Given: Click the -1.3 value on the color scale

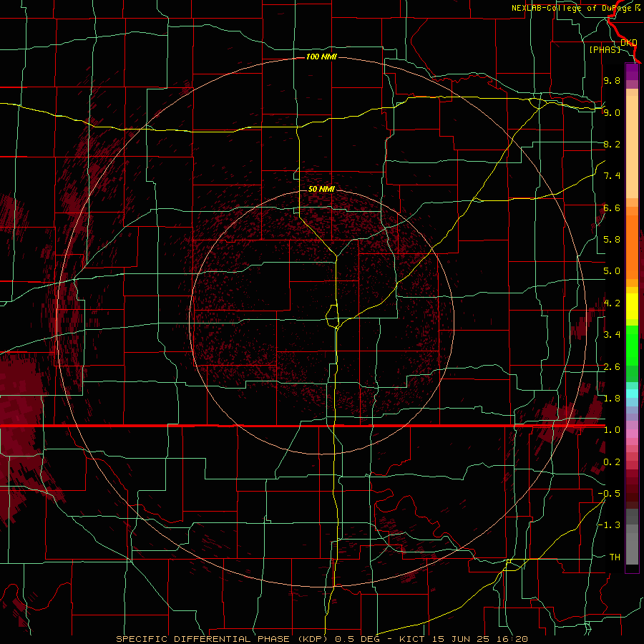Looking at the screenshot, I should tap(609, 525).
